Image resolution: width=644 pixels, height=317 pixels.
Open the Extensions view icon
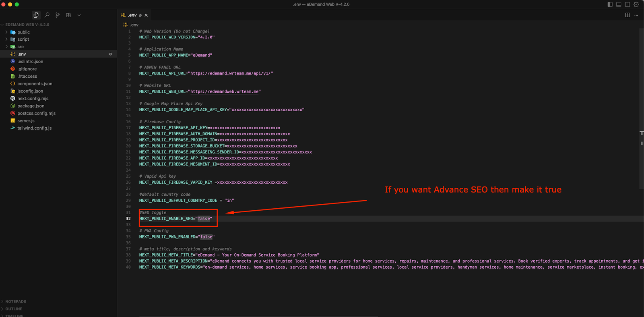pos(68,15)
